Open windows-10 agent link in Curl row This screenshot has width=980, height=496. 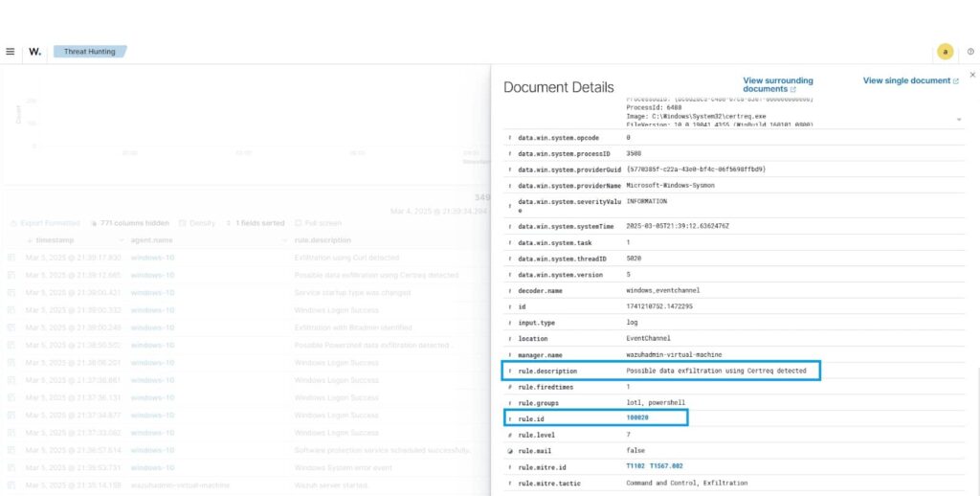pos(152,258)
